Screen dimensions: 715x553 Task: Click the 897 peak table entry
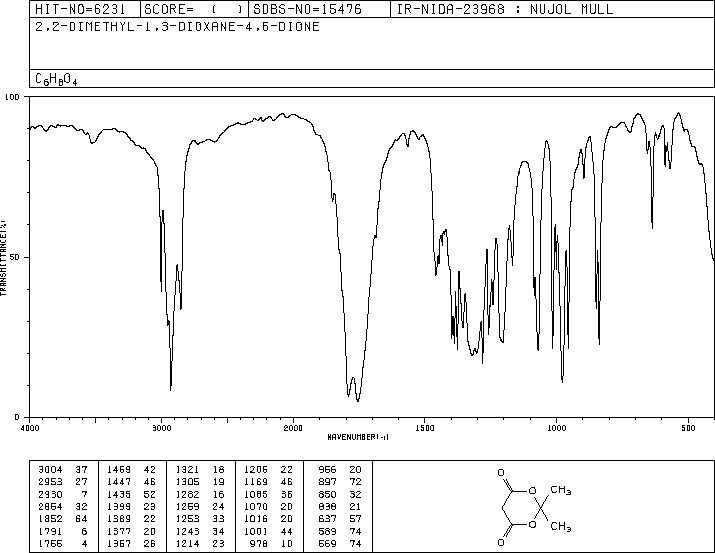[340, 481]
